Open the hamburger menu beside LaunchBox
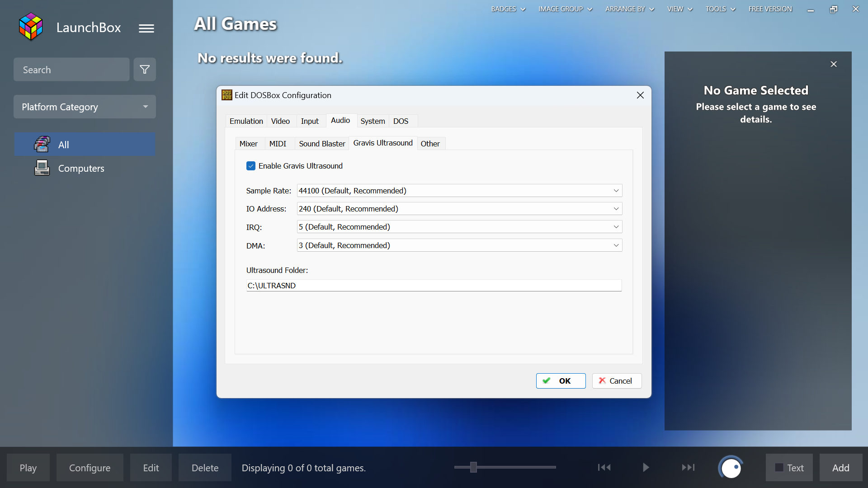868x488 pixels. (x=146, y=28)
